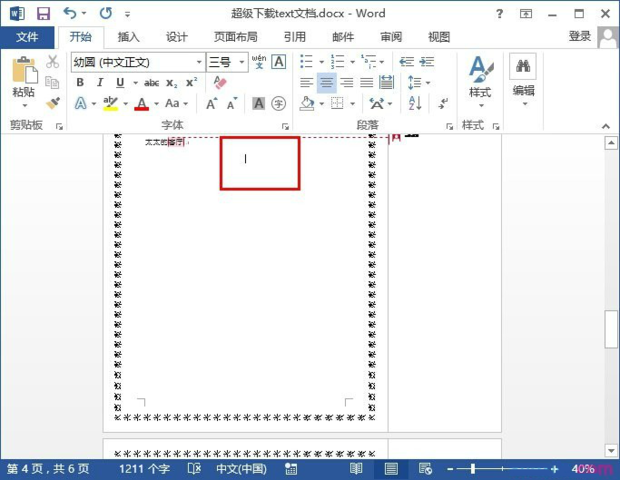This screenshot has height=480, width=620.
Task: Copy selection with the copy icon
Action: 52,82
